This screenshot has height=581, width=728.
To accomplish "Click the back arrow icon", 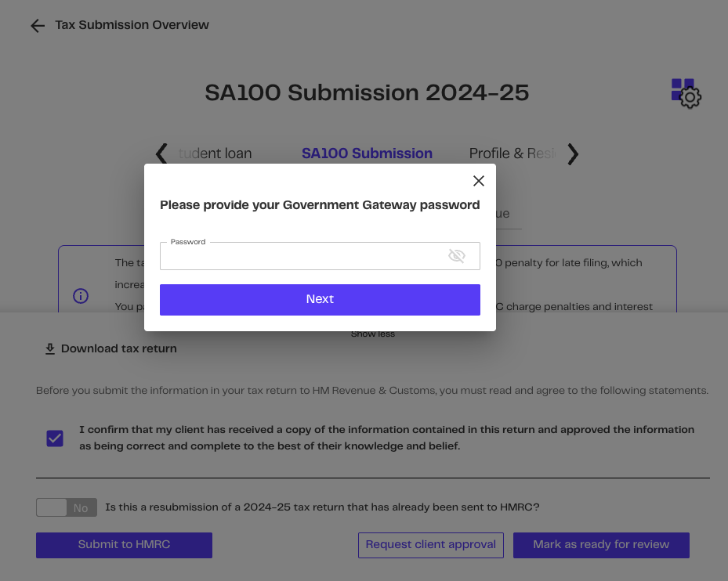I will coord(37,26).
